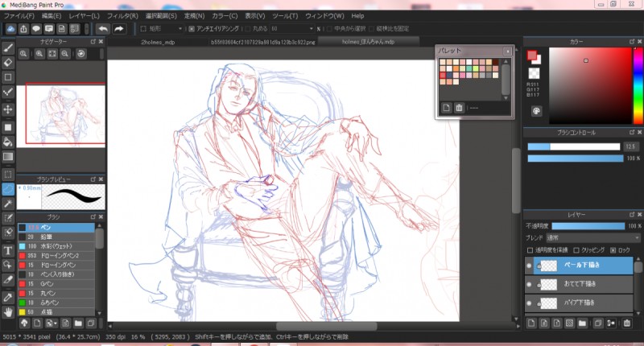The height and width of the screenshot is (346, 644).
Task: Select the Brush tool
Action: pyautogui.click(x=8, y=48)
